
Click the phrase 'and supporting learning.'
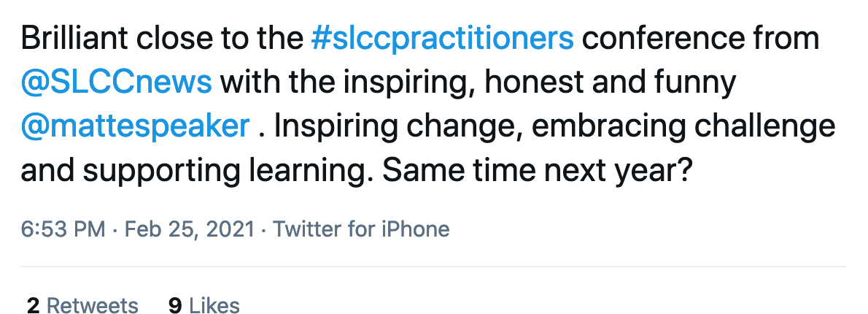click(x=197, y=171)
